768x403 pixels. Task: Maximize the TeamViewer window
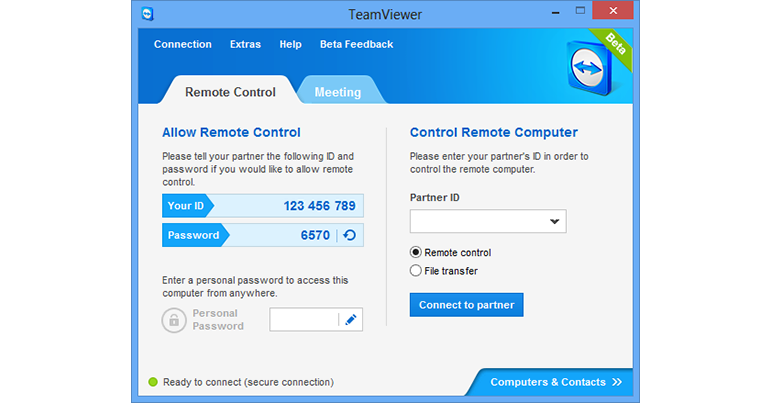[x=580, y=10]
